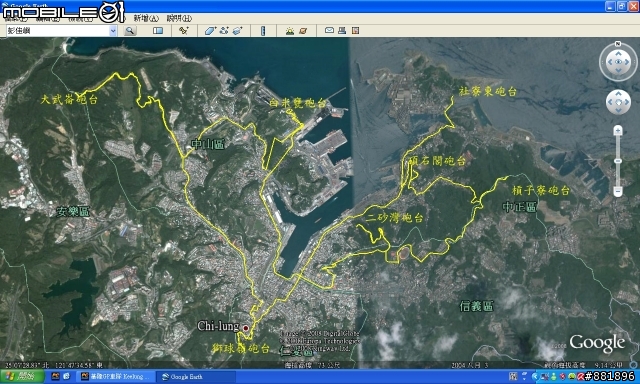
Task: Open the 說明(H) menu
Action: (x=179, y=18)
